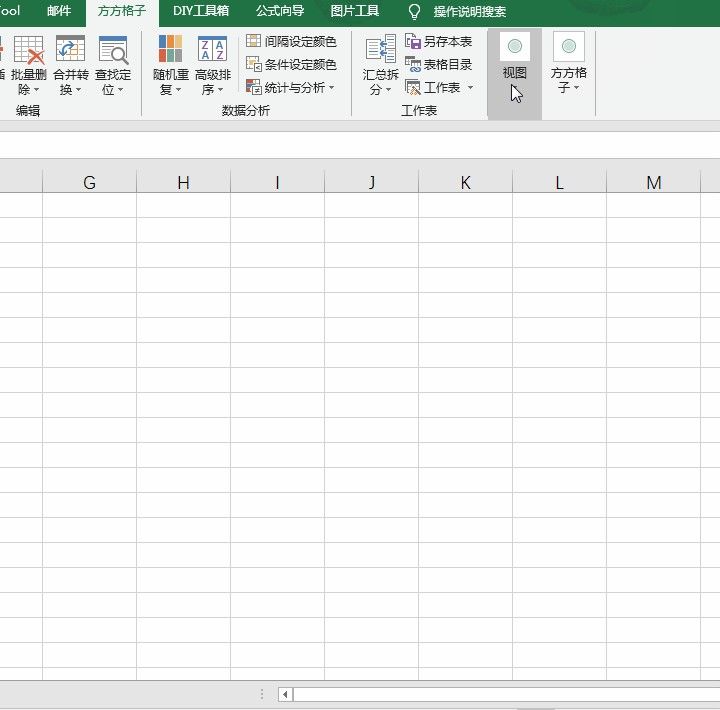Click the horizontal scrollbar track
The width and height of the screenshot is (720, 710).
coord(506,694)
